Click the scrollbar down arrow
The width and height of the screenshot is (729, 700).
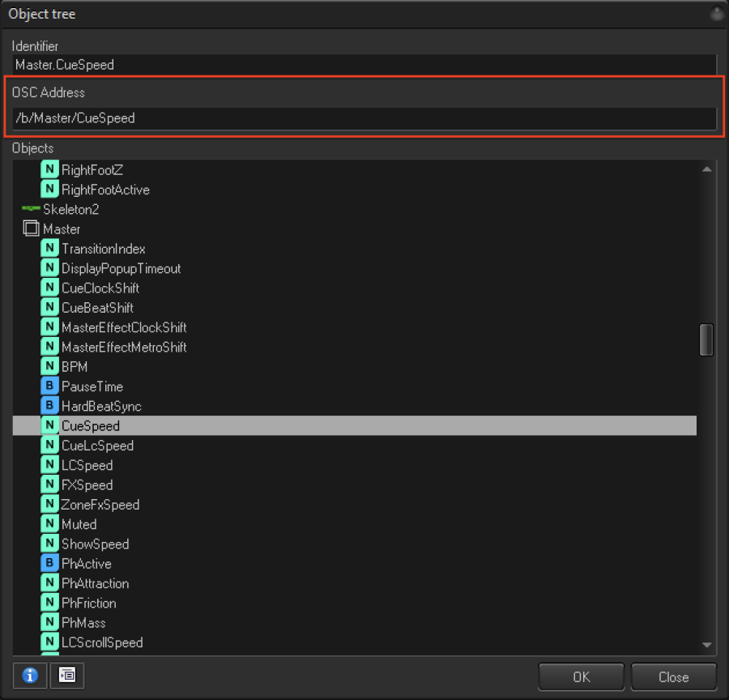pos(706,645)
